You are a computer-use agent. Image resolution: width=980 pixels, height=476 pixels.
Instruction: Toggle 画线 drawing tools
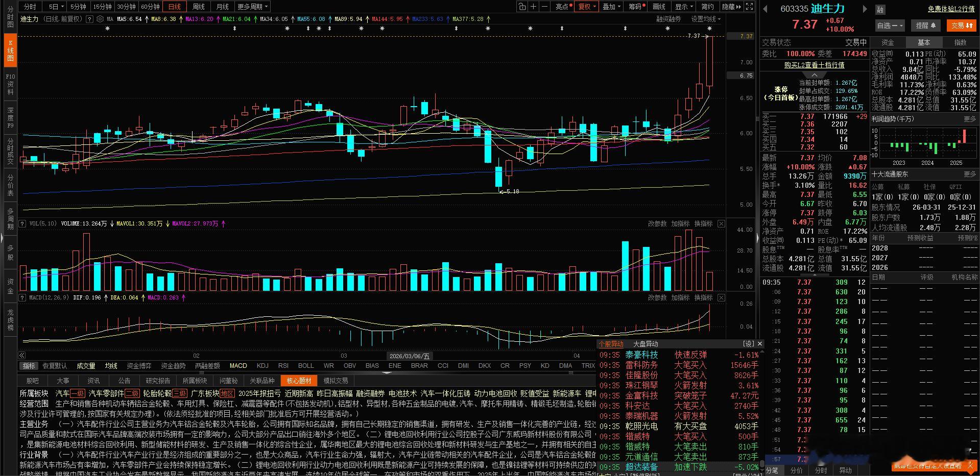pos(659,7)
